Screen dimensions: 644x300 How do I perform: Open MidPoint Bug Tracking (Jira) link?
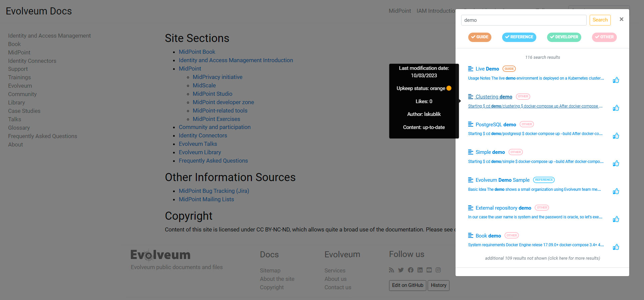214,191
